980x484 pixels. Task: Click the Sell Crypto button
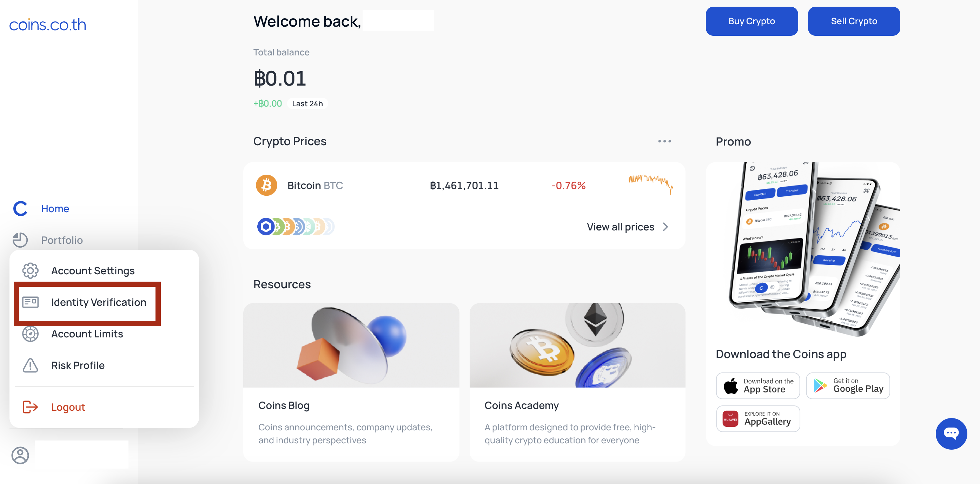coord(854,21)
